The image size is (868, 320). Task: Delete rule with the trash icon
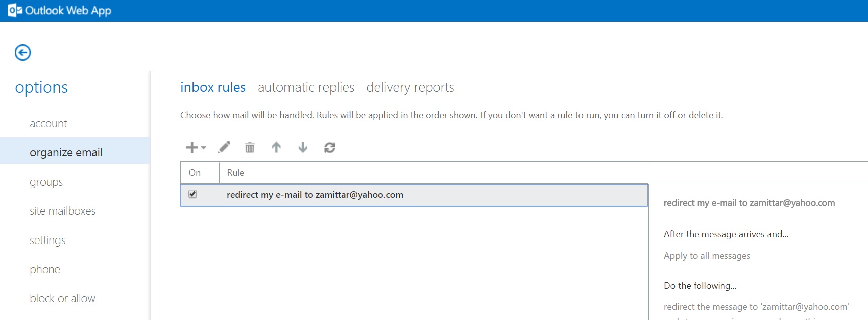250,147
